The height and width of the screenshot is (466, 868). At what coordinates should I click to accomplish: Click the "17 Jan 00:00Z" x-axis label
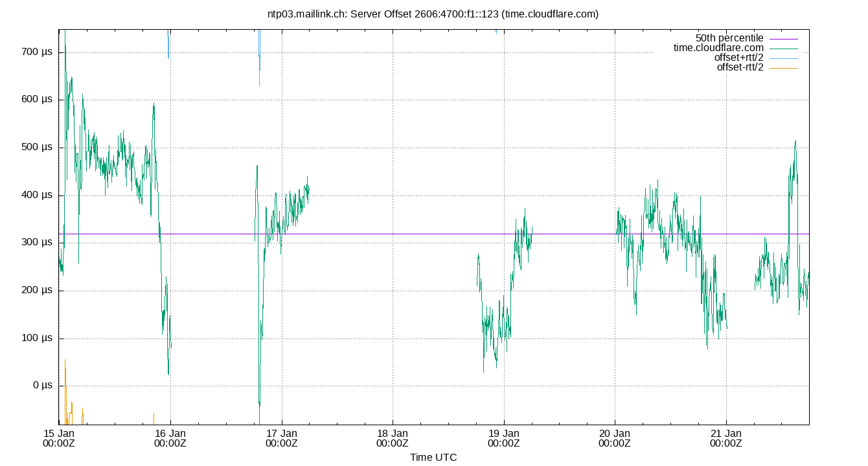point(281,438)
